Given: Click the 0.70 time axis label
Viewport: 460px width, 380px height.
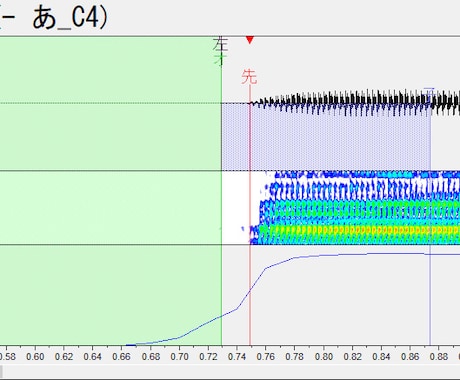Looking at the screenshot, I should [x=179, y=357].
